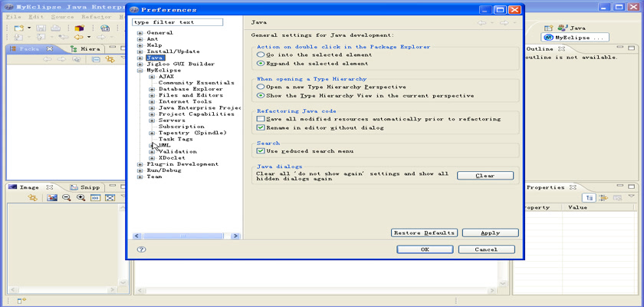
Task: Click OK in Preferences dialog
Action: 425,249
